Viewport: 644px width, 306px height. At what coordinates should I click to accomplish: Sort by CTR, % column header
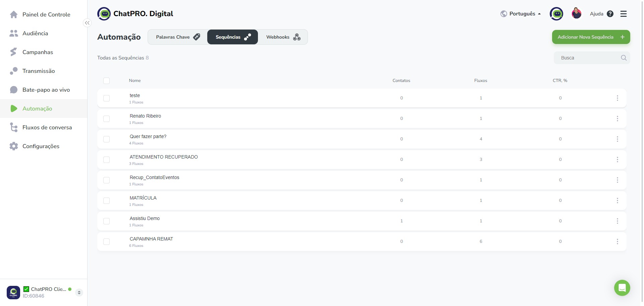tap(560, 81)
